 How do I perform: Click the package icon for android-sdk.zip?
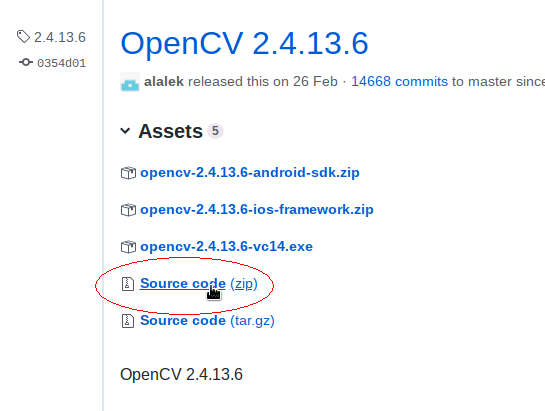[128, 173]
